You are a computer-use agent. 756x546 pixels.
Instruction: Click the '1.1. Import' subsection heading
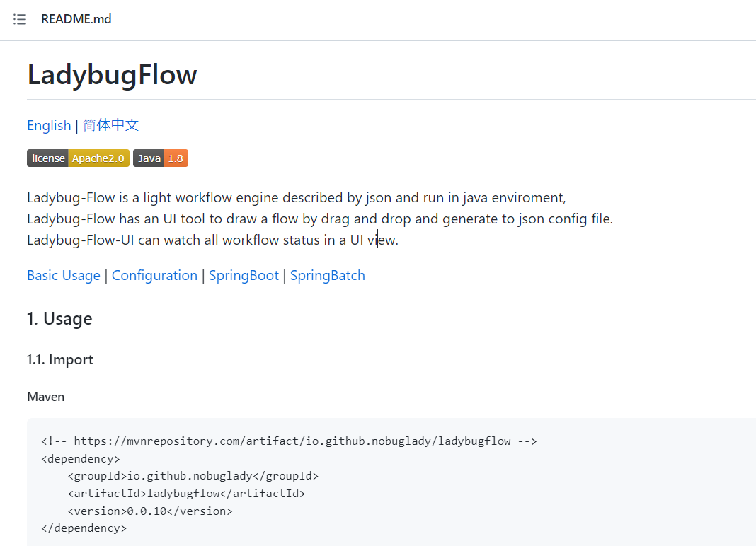pos(60,359)
